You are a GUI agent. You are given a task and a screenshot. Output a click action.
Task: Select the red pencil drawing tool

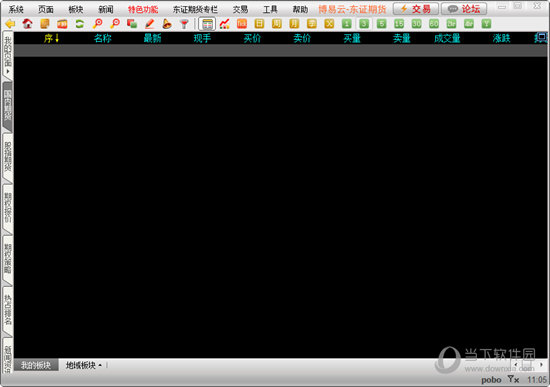[149, 24]
